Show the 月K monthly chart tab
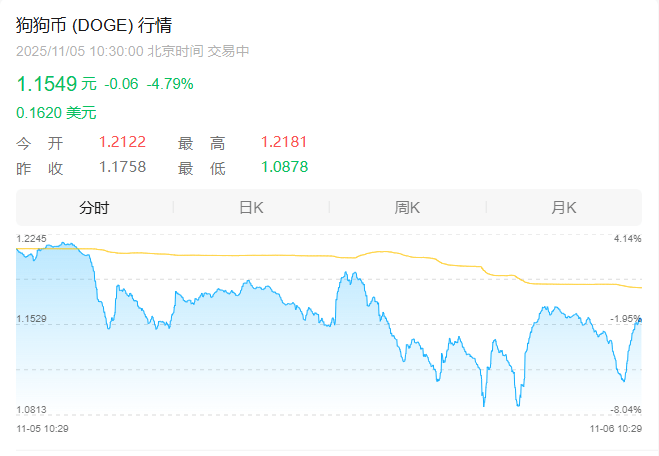The height and width of the screenshot is (456, 659). [x=564, y=208]
